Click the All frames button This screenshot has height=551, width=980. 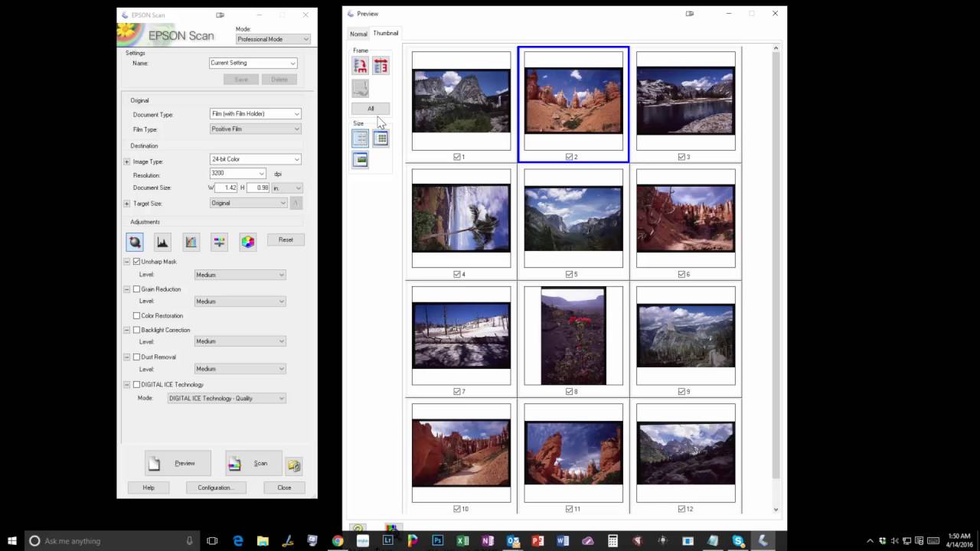(371, 109)
